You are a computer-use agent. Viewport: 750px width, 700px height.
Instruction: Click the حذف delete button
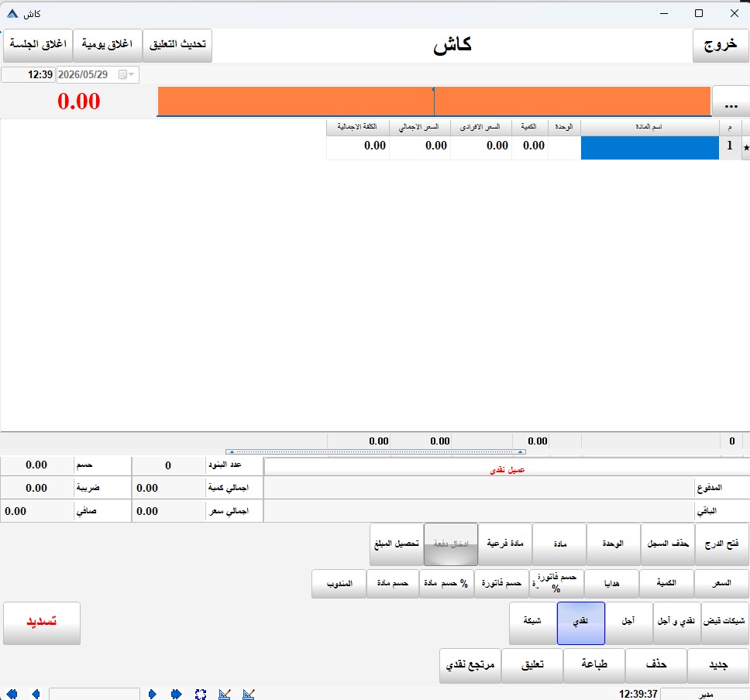pyautogui.click(x=655, y=666)
